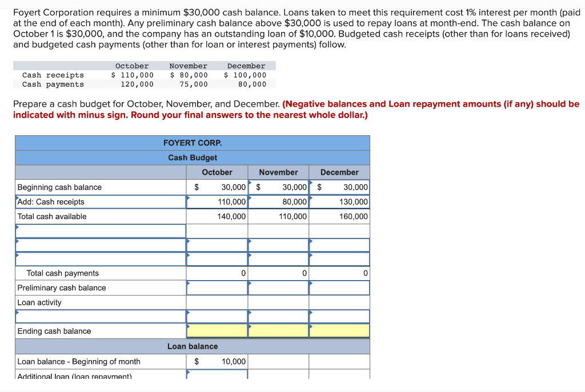Image resolution: width=585 pixels, height=392 pixels.
Task: Edit October cash receipts cell 110,000
Action: 217,201
